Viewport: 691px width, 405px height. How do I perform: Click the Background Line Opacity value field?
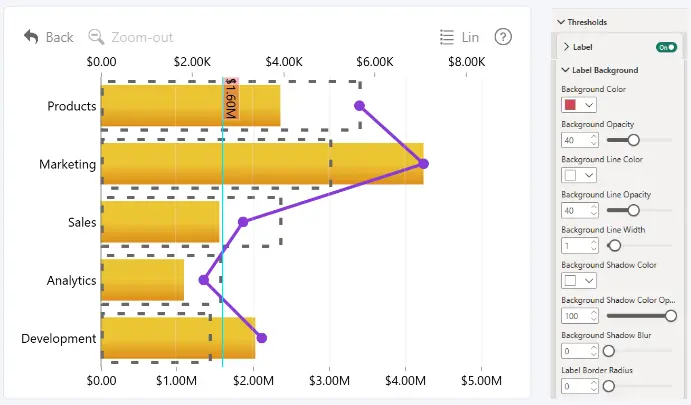click(x=580, y=211)
